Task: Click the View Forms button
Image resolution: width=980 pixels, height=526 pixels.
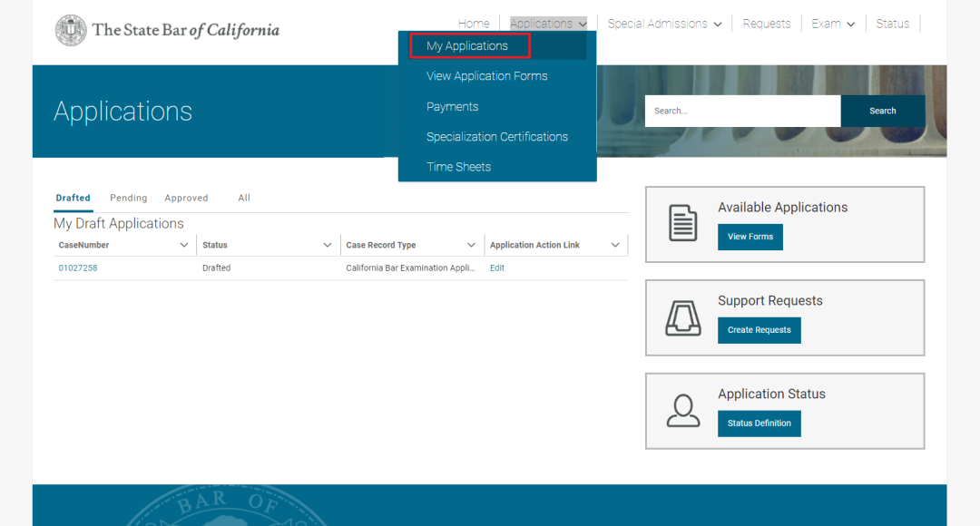Action: pos(750,237)
